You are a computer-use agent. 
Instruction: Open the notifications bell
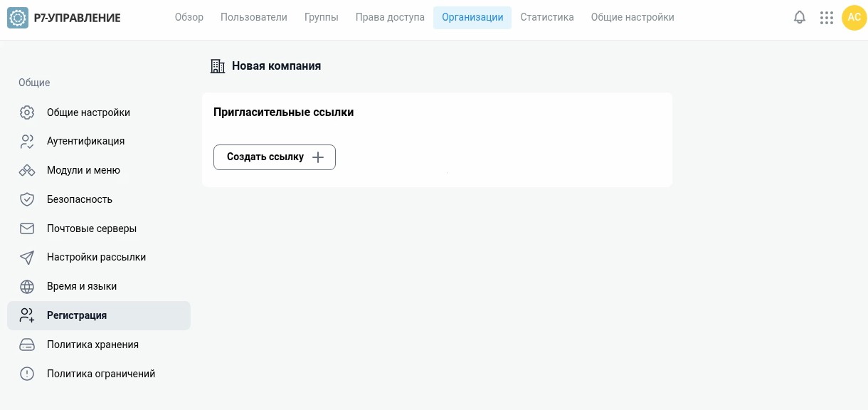pyautogui.click(x=800, y=18)
